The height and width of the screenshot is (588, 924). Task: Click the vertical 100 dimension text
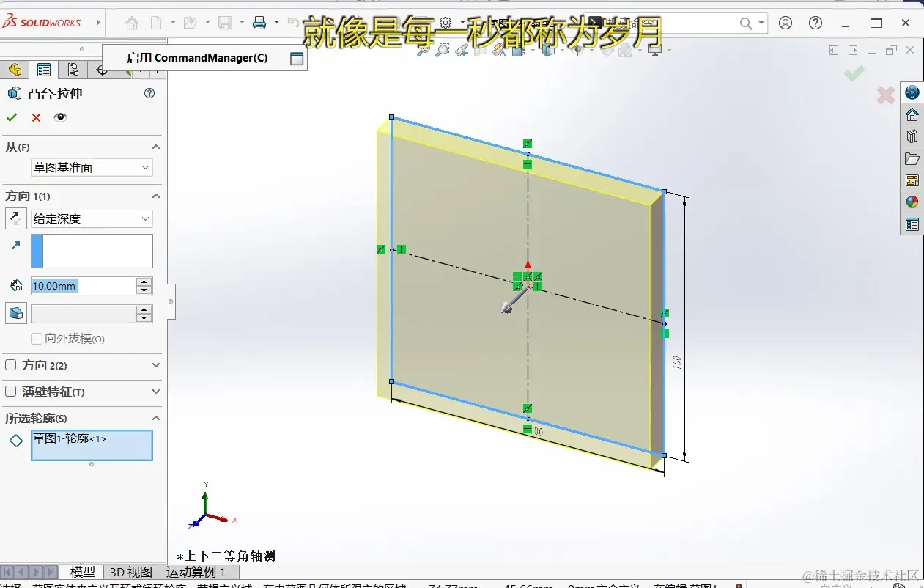(x=678, y=362)
